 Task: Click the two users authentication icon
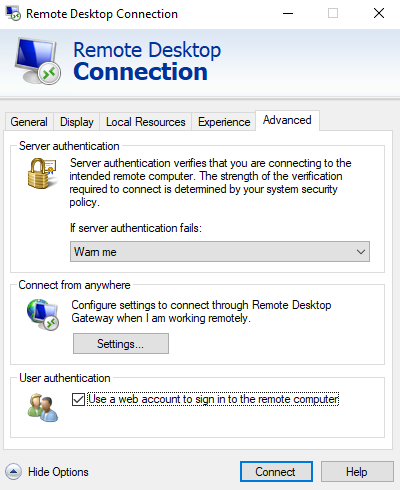[43, 408]
